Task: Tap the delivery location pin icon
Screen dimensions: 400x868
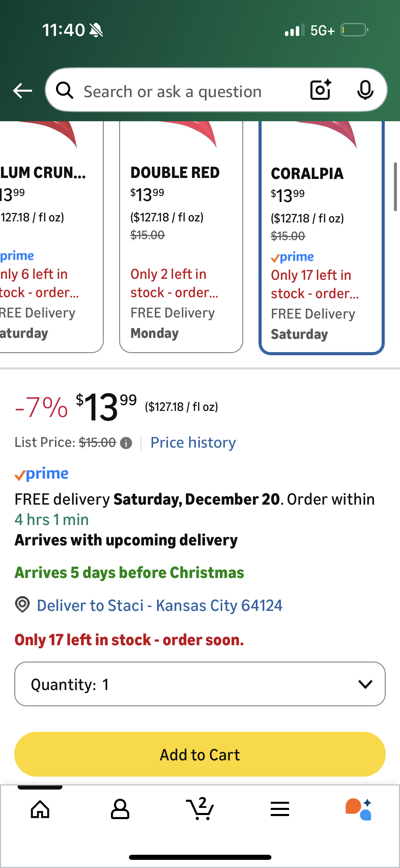Action: (x=22, y=605)
